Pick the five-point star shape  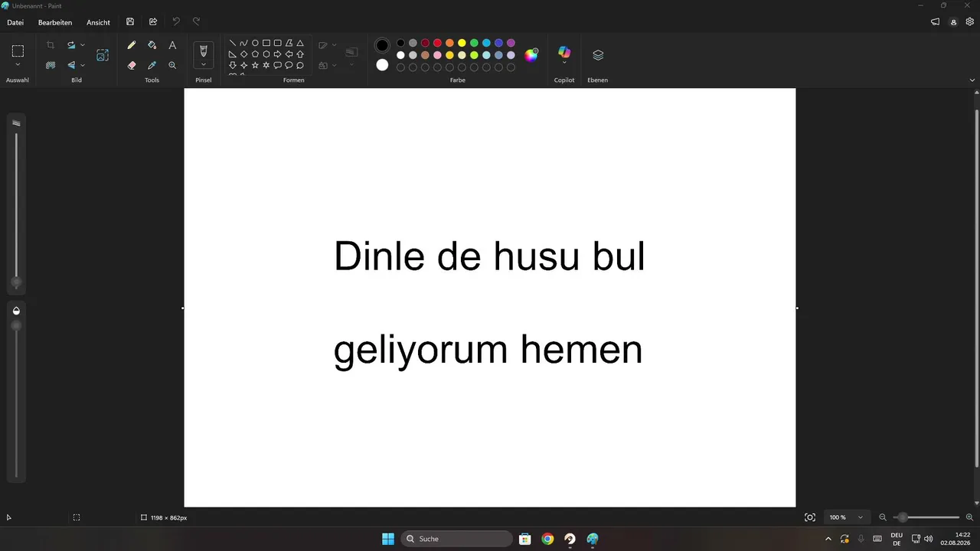pyautogui.click(x=255, y=65)
